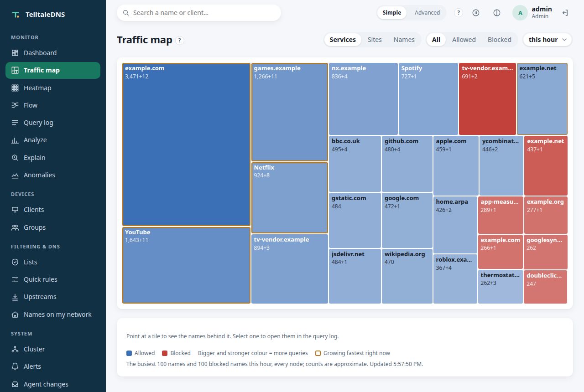
Task: Click the log out icon
Action: pyautogui.click(x=565, y=13)
